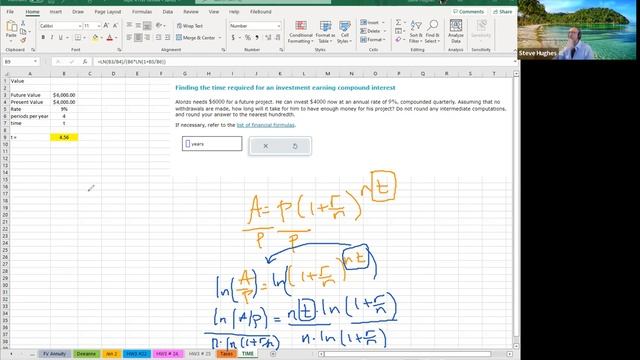Apply the yellow fill color bucket
Viewport: 640px width, 360px height.
pos(95,38)
